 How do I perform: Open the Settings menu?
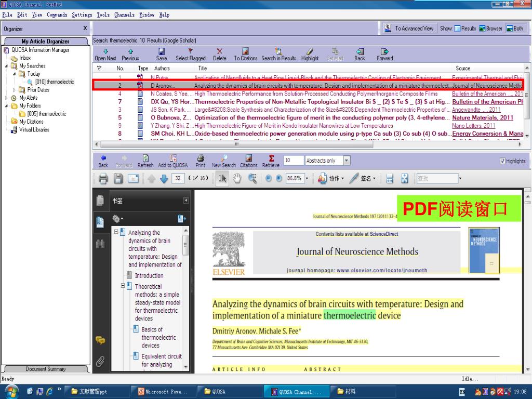[x=82, y=15]
